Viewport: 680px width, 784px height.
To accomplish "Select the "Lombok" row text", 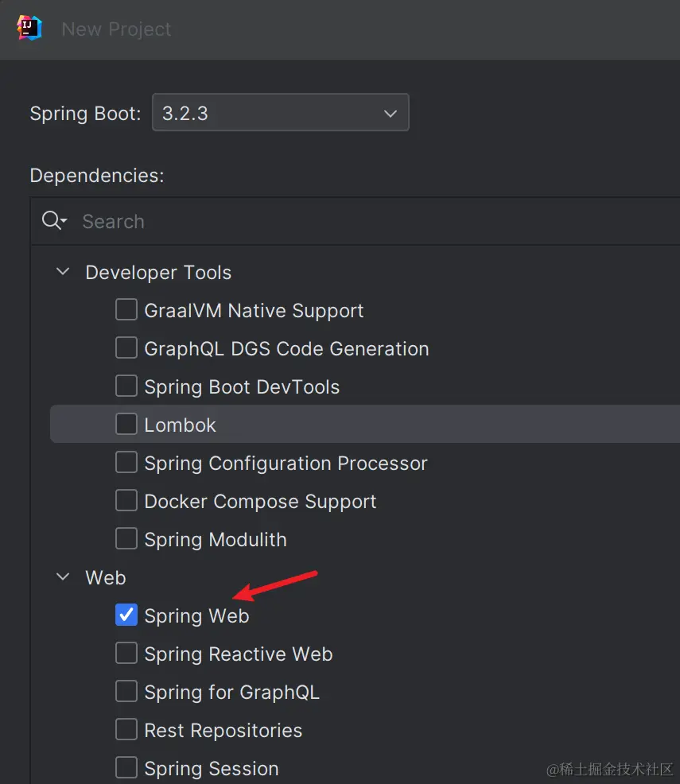I will pyautogui.click(x=180, y=425).
